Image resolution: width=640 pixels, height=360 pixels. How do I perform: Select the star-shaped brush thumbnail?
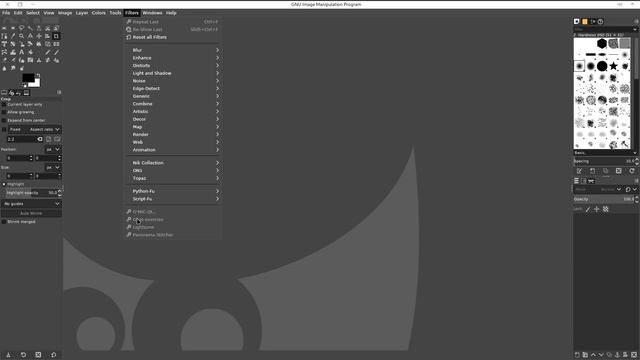tap(613, 66)
